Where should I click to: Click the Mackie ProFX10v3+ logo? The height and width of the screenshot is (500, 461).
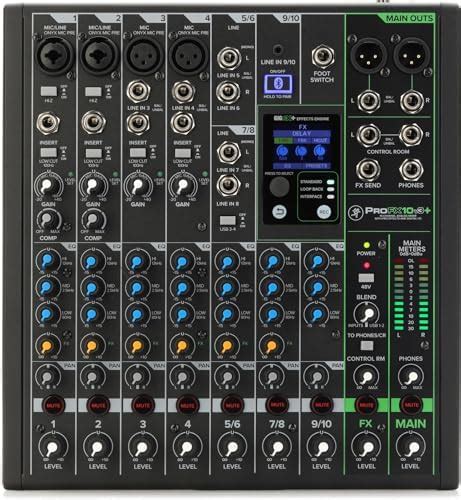[389, 212]
